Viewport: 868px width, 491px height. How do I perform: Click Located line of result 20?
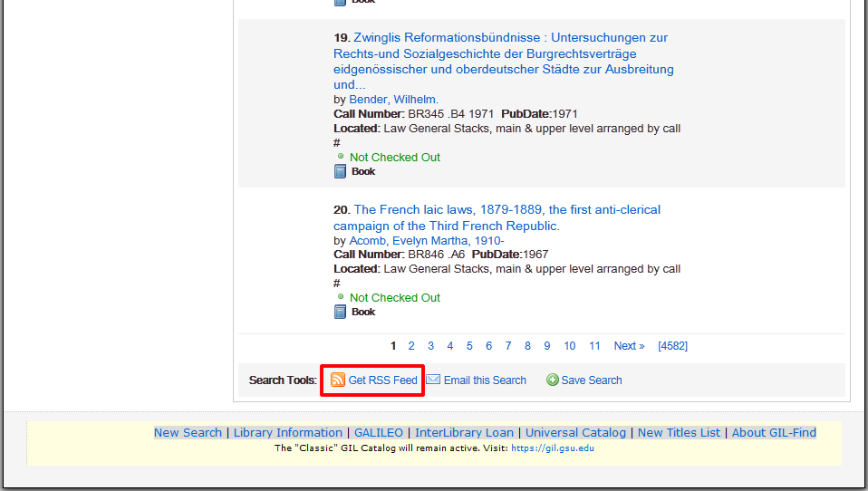[x=507, y=276]
